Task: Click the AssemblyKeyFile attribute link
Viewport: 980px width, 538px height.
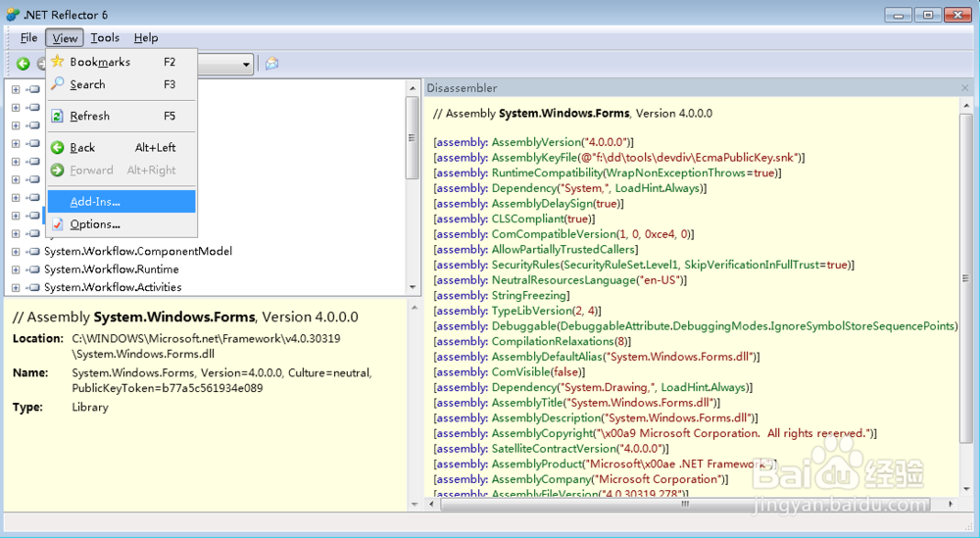Action: [534, 158]
